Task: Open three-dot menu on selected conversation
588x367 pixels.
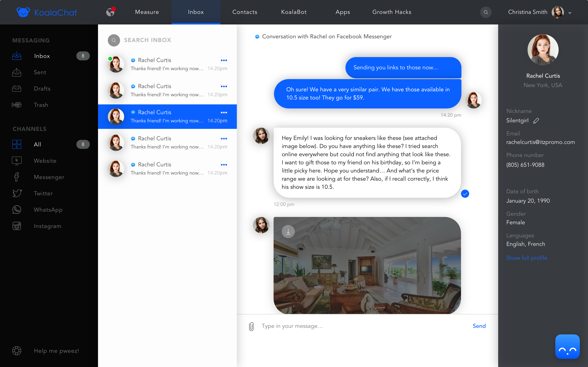Action: pos(224,112)
